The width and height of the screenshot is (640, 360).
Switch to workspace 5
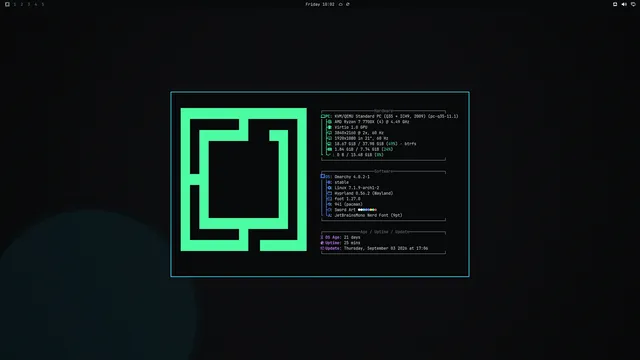point(42,4)
